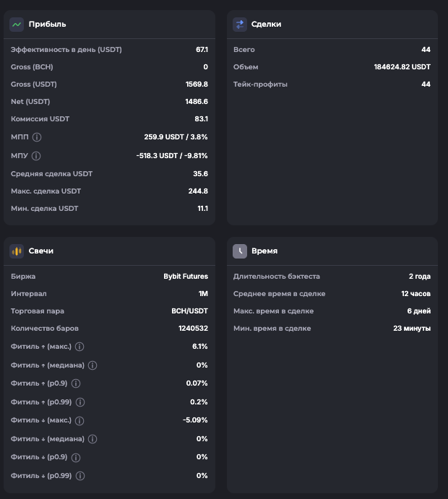
Task: Click the Свечи candlestick icon
Action: 17,251
